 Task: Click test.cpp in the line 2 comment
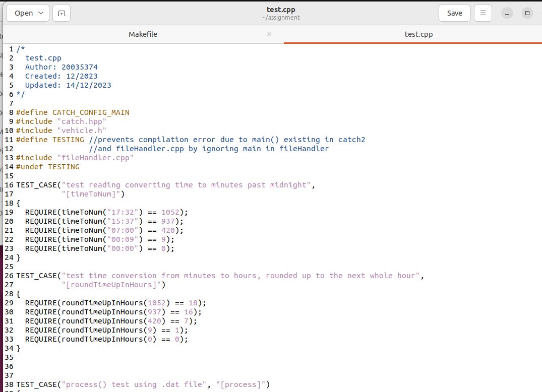[x=43, y=58]
